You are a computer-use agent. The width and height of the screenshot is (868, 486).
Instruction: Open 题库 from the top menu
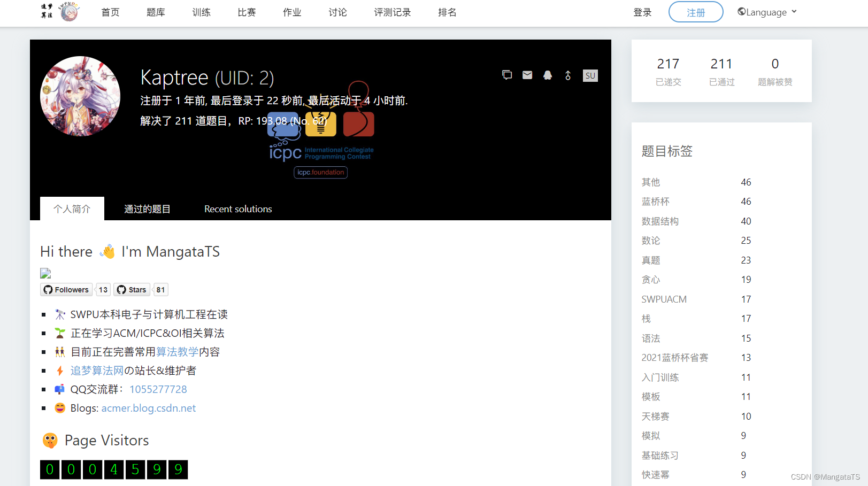click(x=156, y=12)
